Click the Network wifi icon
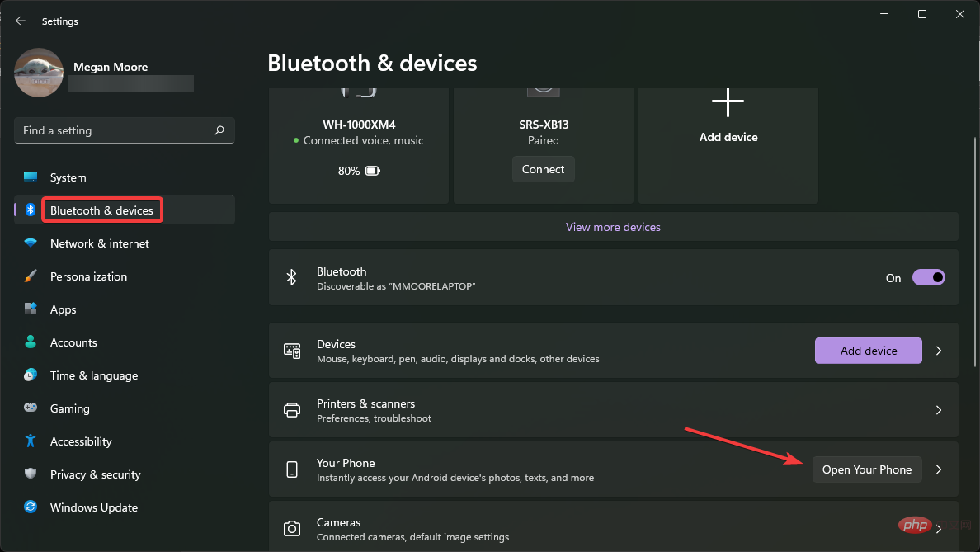The width and height of the screenshot is (980, 552). click(30, 243)
